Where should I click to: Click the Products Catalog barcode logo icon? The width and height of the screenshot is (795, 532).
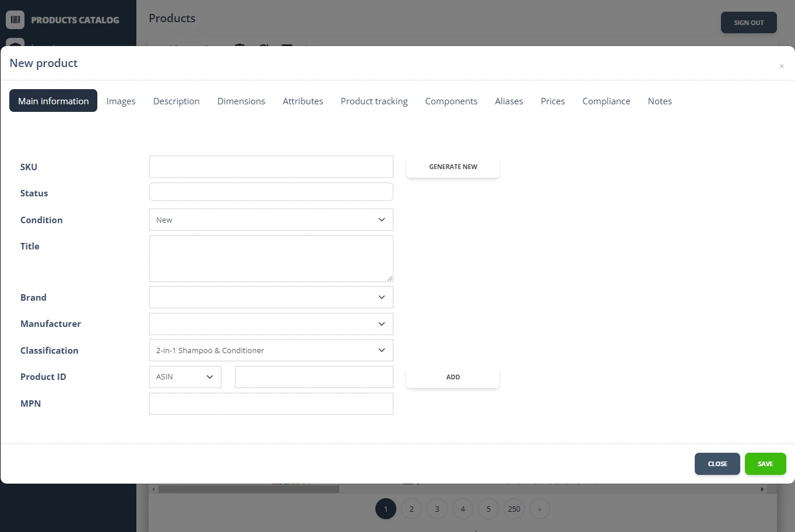(x=15, y=20)
